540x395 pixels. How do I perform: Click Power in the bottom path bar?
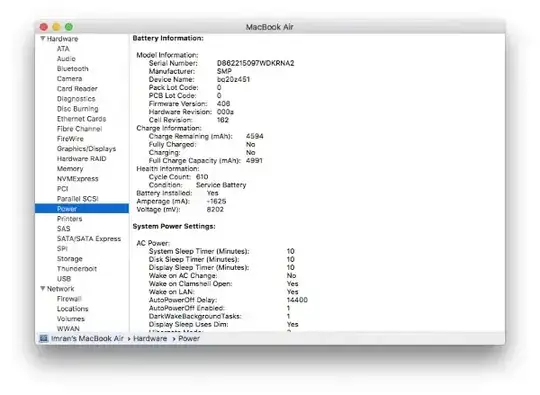tap(189, 339)
